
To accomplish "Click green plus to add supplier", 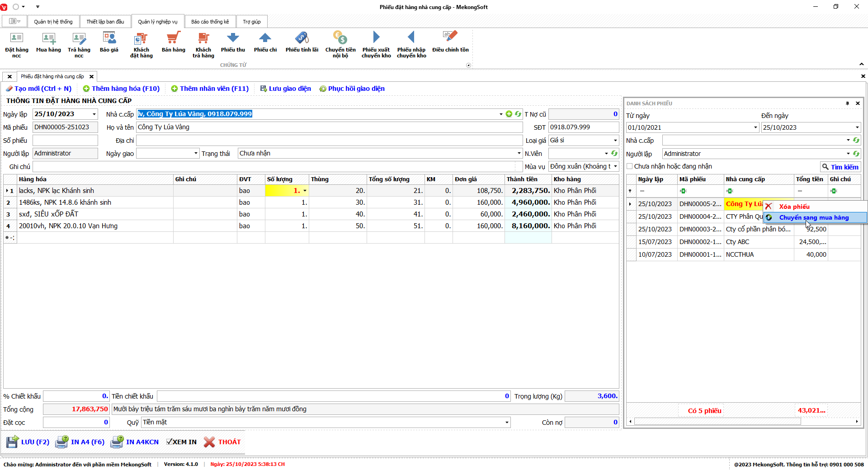I will coord(509,114).
